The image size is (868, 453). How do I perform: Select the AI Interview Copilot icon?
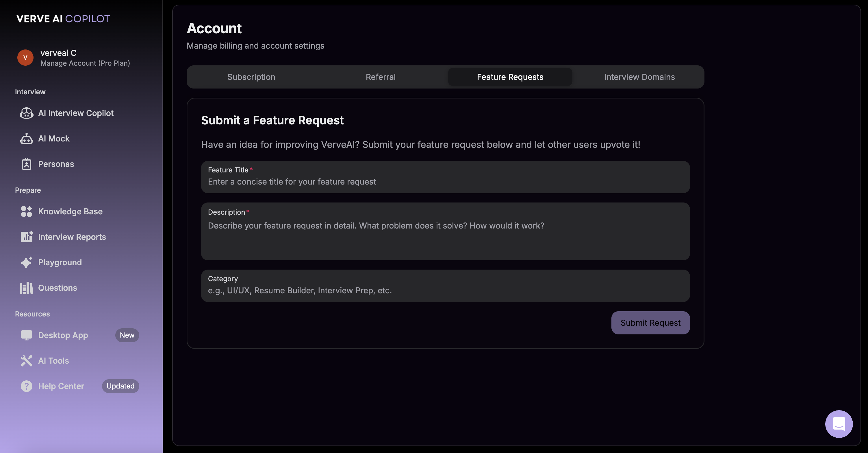click(x=27, y=113)
